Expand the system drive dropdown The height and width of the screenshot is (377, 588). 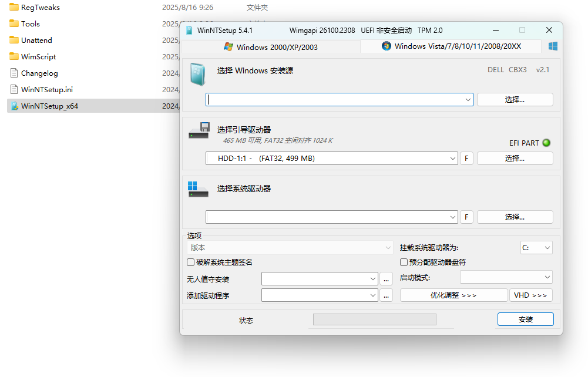[x=453, y=217]
